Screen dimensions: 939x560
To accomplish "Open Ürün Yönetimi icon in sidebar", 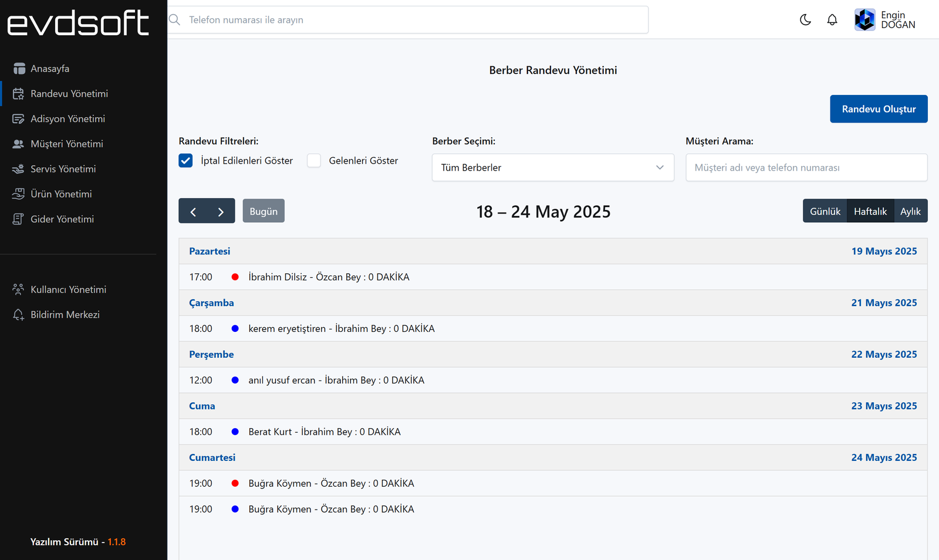I will pos(19,194).
